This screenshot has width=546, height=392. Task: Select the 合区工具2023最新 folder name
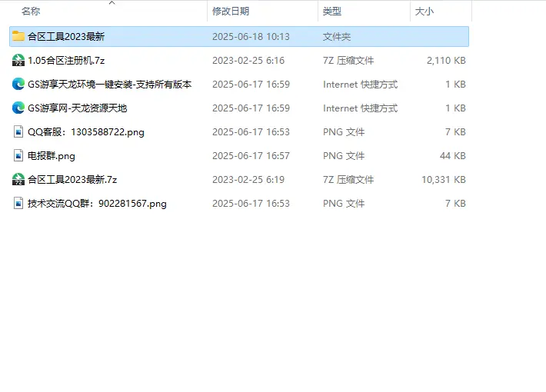[66, 36]
